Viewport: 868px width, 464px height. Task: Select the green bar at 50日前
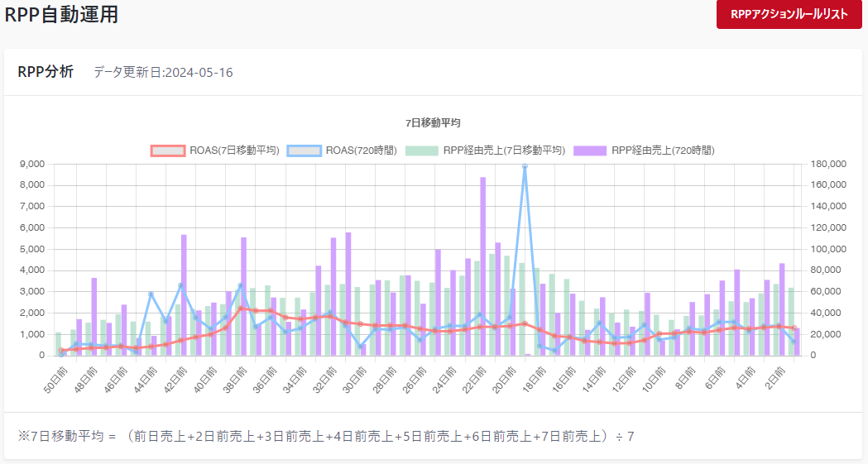click(x=58, y=344)
